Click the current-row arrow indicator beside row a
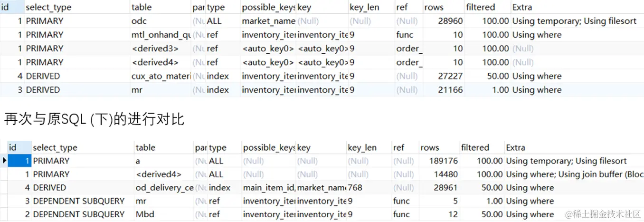 click(4, 161)
